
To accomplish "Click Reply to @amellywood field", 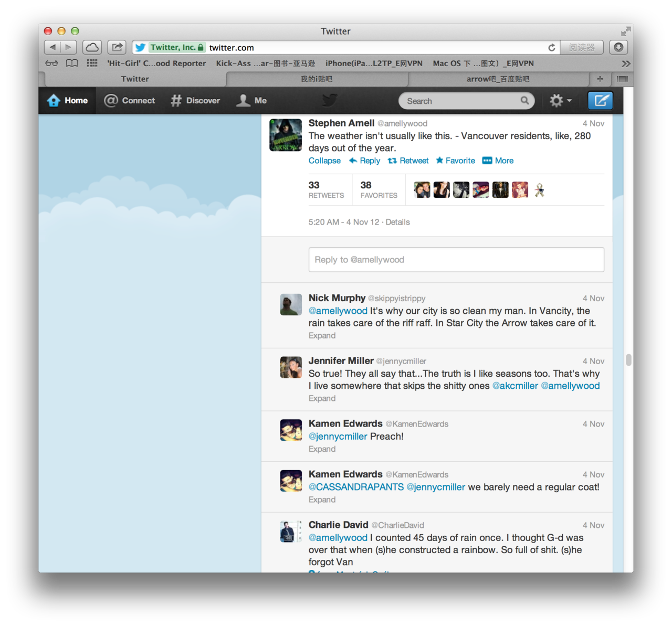I will [456, 259].
